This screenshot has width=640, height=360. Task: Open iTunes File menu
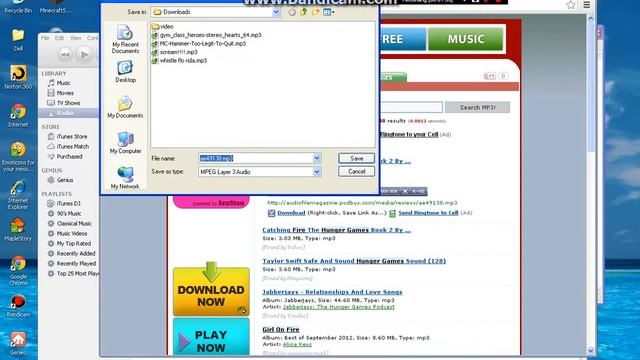click(45, 38)
